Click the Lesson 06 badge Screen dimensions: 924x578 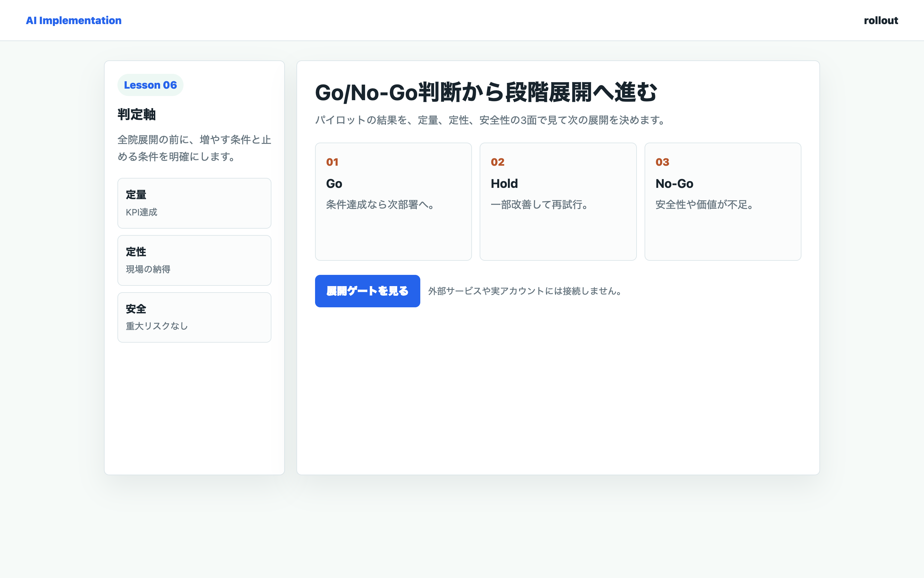(x=150, y=85)
